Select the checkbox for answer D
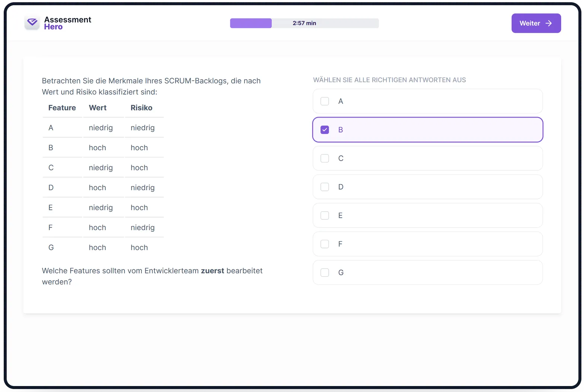 325,187
